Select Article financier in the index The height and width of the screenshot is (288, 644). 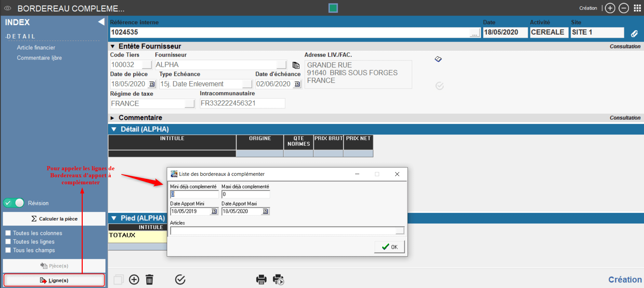(x=36, y=48)
